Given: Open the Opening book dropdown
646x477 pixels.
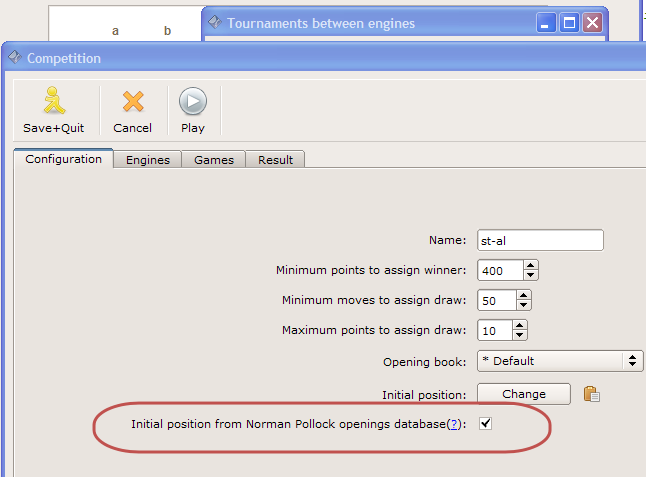Looking at the screenshot, I should 560,361.
